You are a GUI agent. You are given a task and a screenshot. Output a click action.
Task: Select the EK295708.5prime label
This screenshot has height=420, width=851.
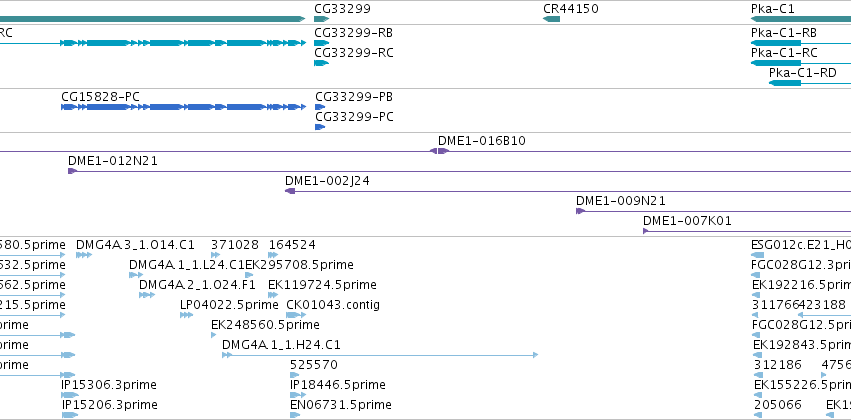[300, 265]
